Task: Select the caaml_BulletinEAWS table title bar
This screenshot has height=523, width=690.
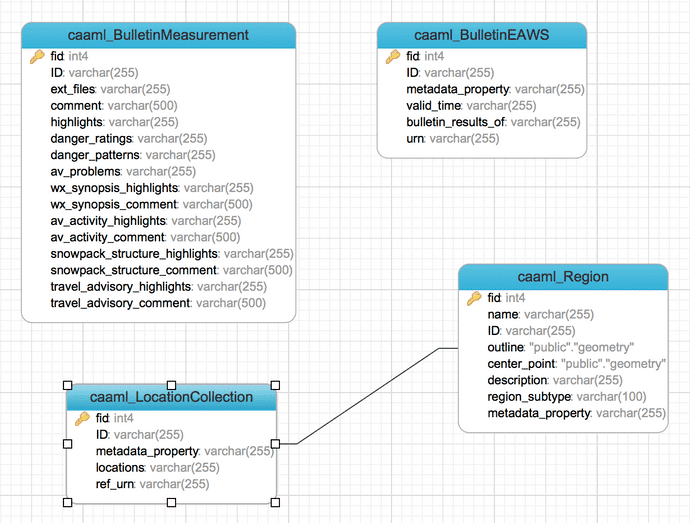Action: pos(481,35)
